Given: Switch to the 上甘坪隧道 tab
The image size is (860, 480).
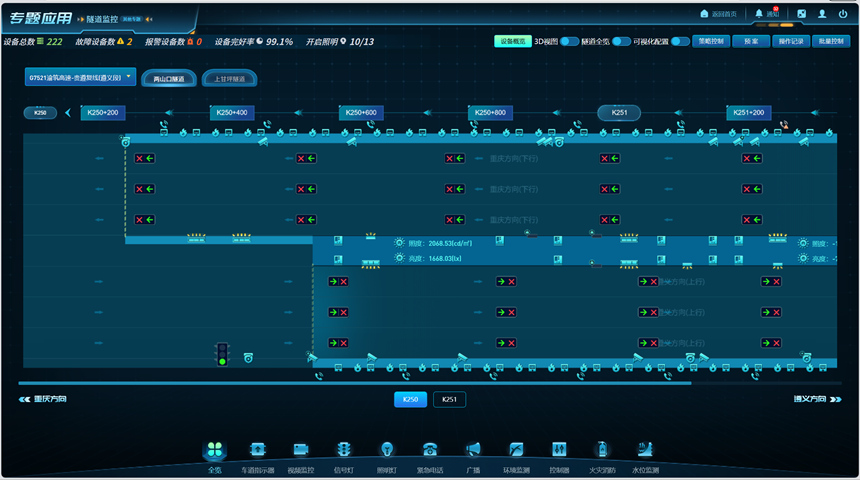Looking at the screenshot, I should [229, 79].
